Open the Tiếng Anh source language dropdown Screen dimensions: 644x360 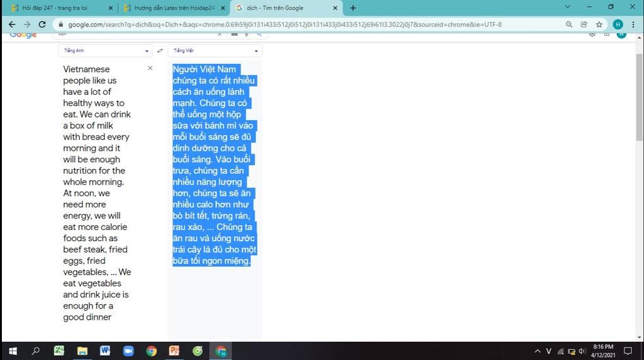point(105,50)
